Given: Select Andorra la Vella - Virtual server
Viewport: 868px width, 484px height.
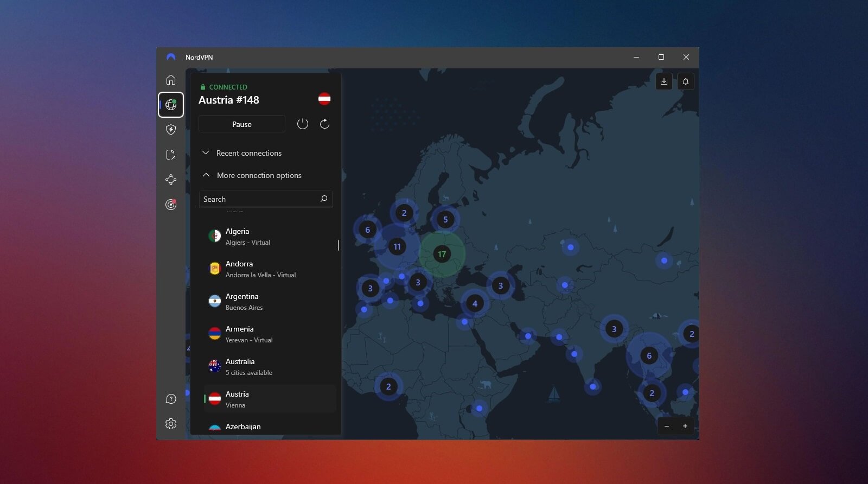Looking at the screenshot, I should (x=269, y=269).
